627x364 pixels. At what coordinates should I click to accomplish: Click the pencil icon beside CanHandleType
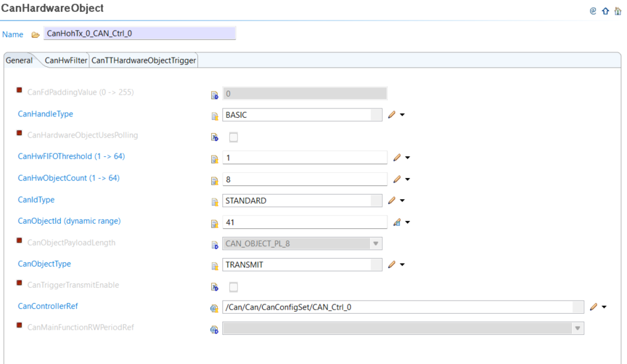(x=392, y=115)
